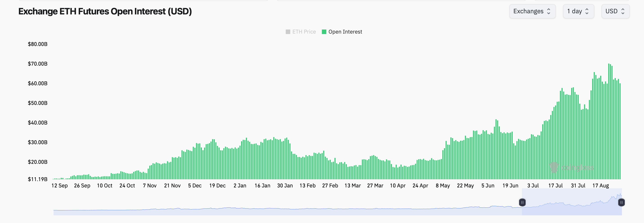644x223 pixels.
Task: Open the USD currency dropdown
Action: point(615,11)
